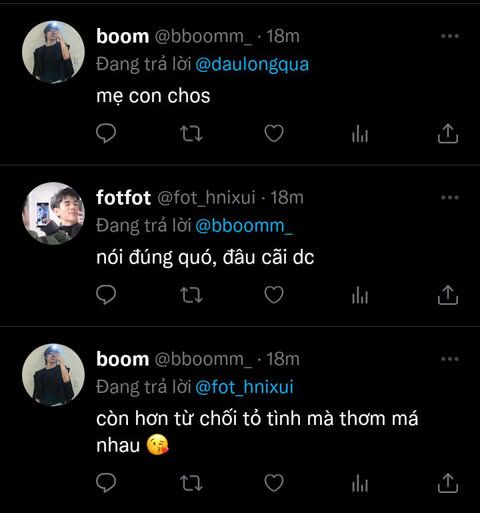This screenshot has height=513, width=480.
Task: Open boom's avatar on the first tweet
Action: click(x=53, y=52)
